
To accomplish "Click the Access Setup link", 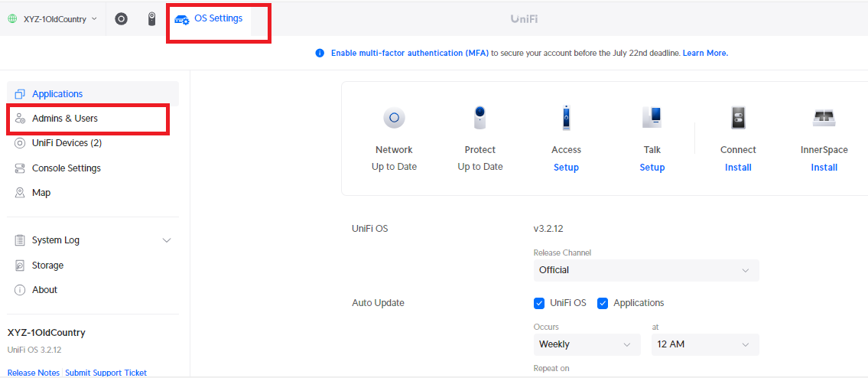I will (x=566, y=168).
